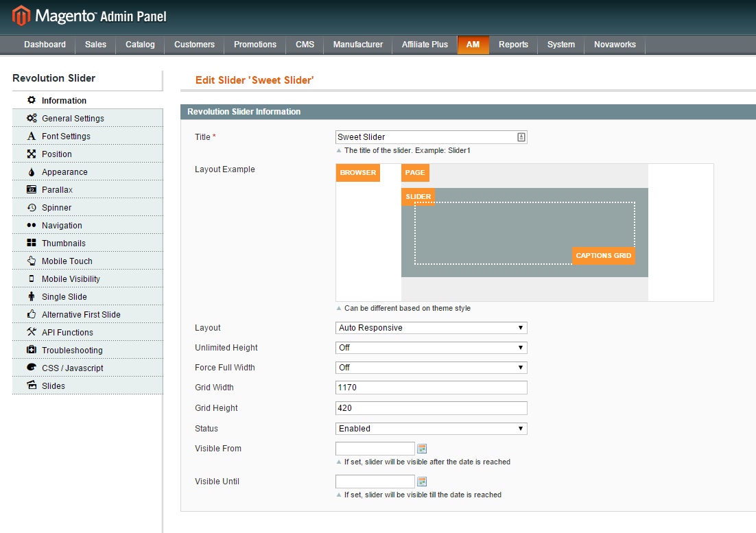The width and height of the screenshot is (756, 533).
Task: Click the icon beside CSS / Javascript
Action: [32, 367]
